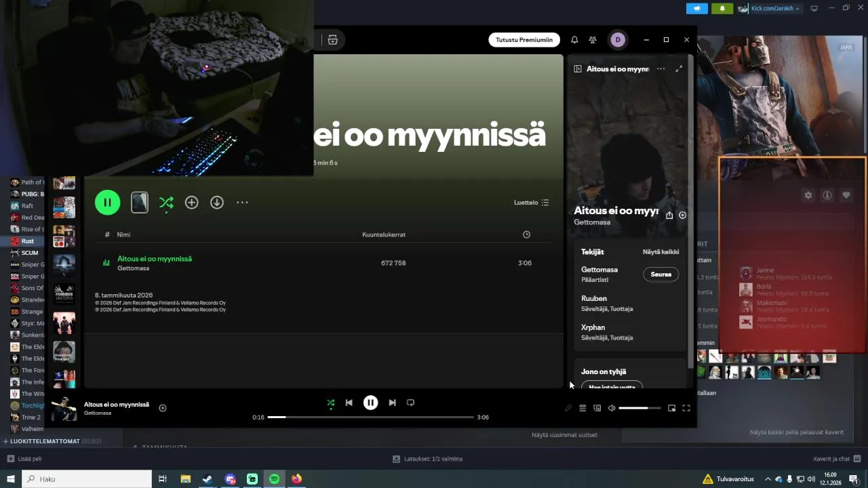Open Spotify shop bag icon near top
The width and height of the screenshot is (868, 488).
(x=332, y=40)
